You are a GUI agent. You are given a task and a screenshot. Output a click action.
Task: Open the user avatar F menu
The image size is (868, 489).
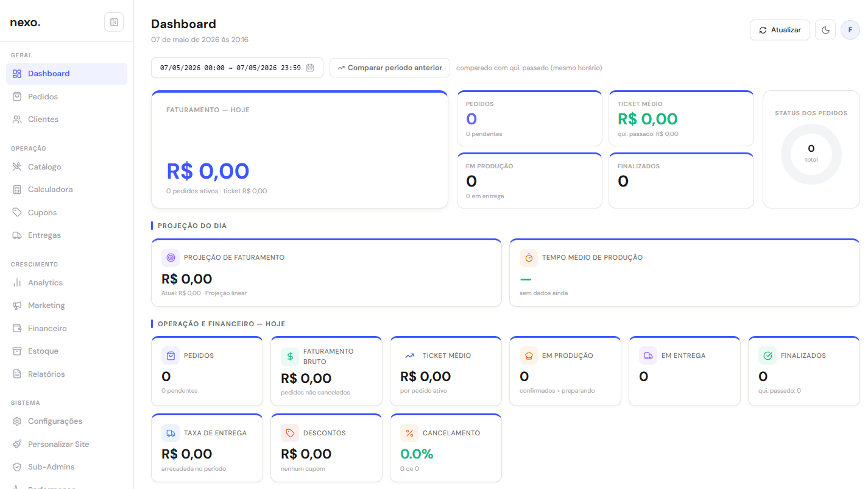click(x=850, y=30)
